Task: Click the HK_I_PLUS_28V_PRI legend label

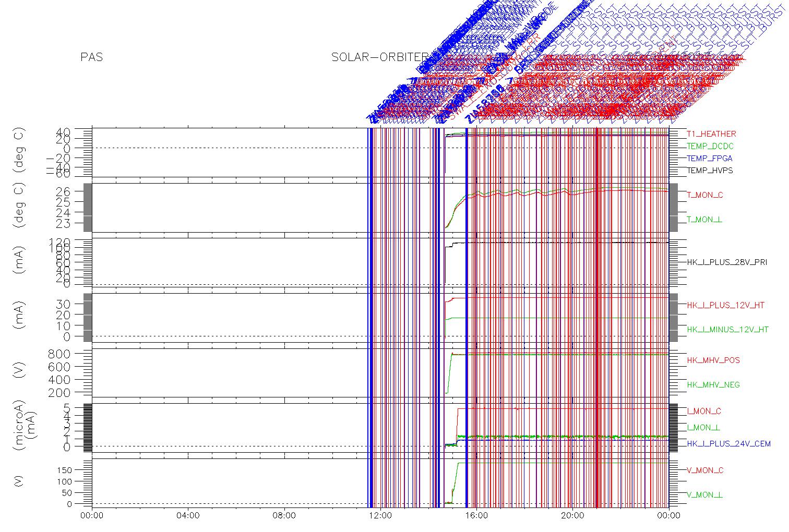Action: tap(727, 262)
